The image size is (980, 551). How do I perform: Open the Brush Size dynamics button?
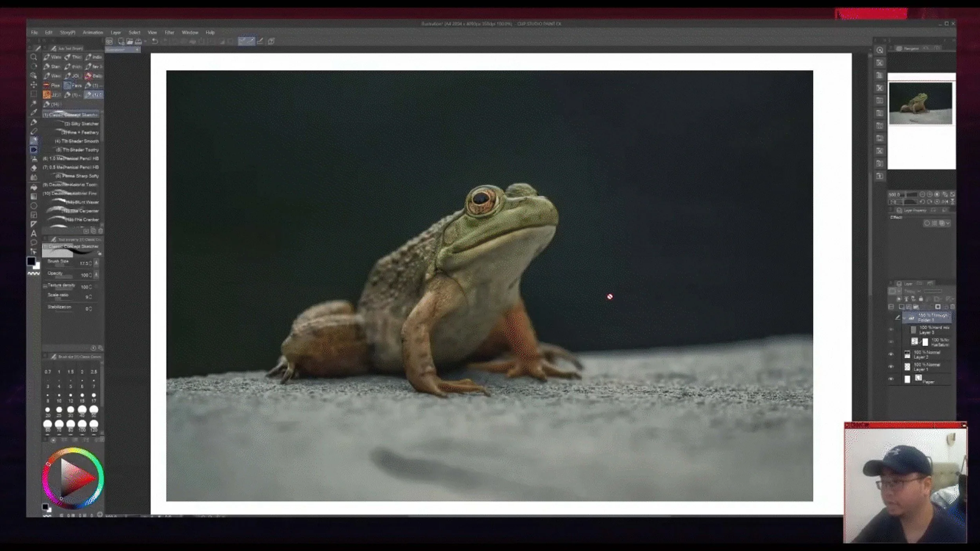click(96, 263)
